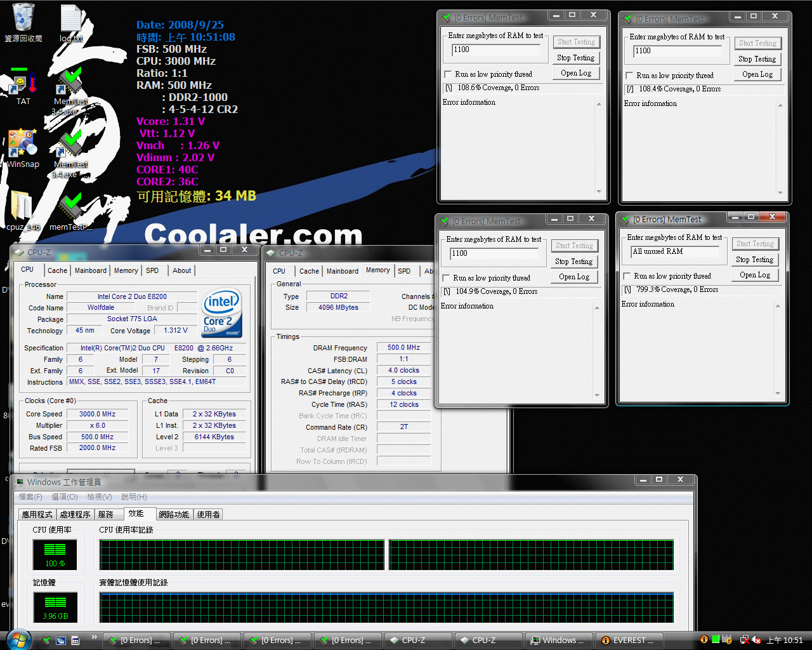Stop Testing in the 108.4% coverage MemTest
The image size is (812, 650).
[757, 59]
